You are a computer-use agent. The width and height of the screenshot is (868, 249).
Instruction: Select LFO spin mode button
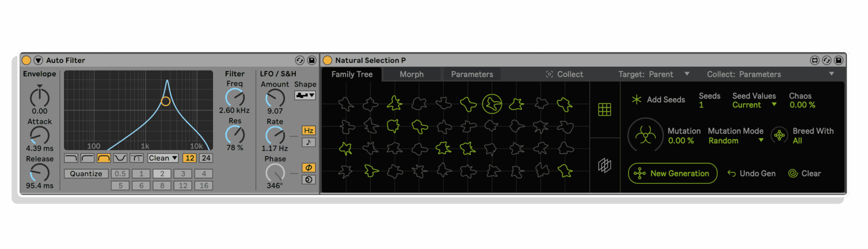click(x=309, y=179)
